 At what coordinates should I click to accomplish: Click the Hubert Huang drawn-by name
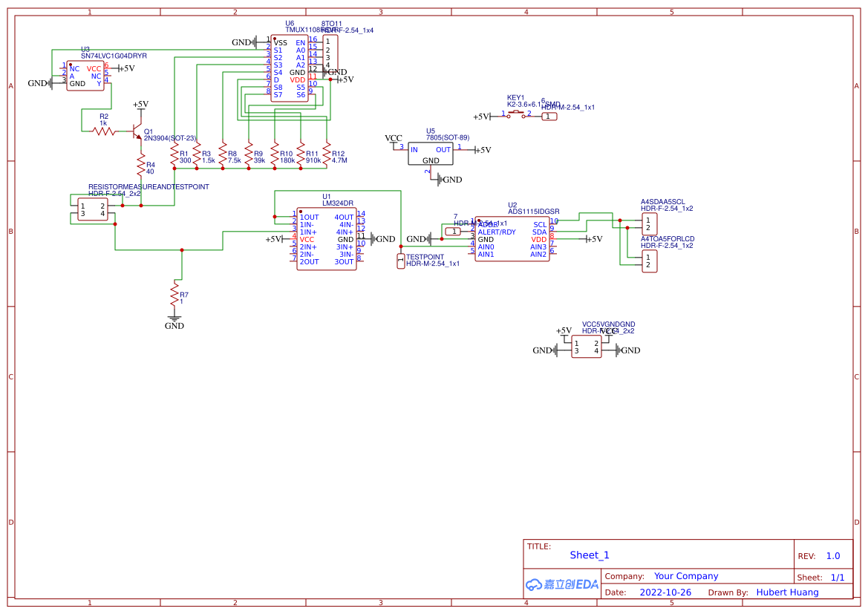pos(787,592)
